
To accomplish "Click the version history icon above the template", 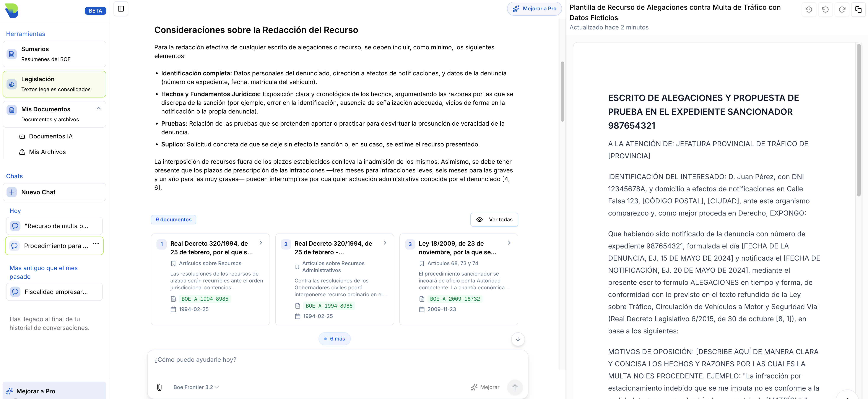I will pos(809,9).
